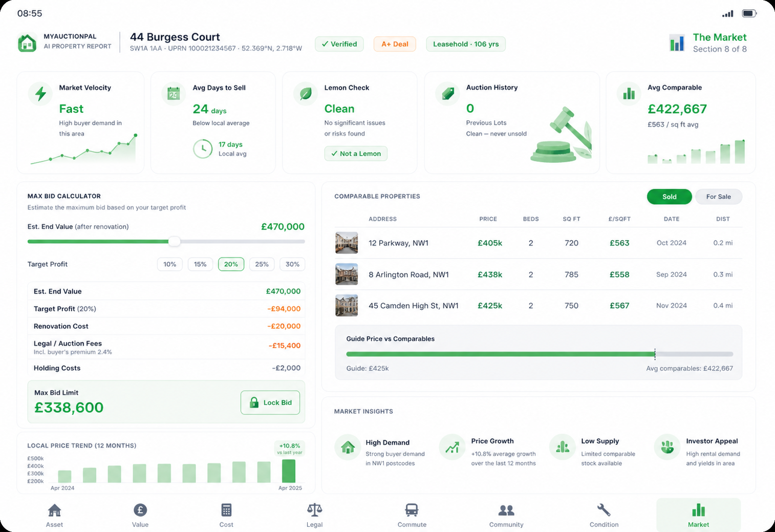Open the Legal tab
The width and height of the screenshot is (775, 532).
click(x=314, y=515)
